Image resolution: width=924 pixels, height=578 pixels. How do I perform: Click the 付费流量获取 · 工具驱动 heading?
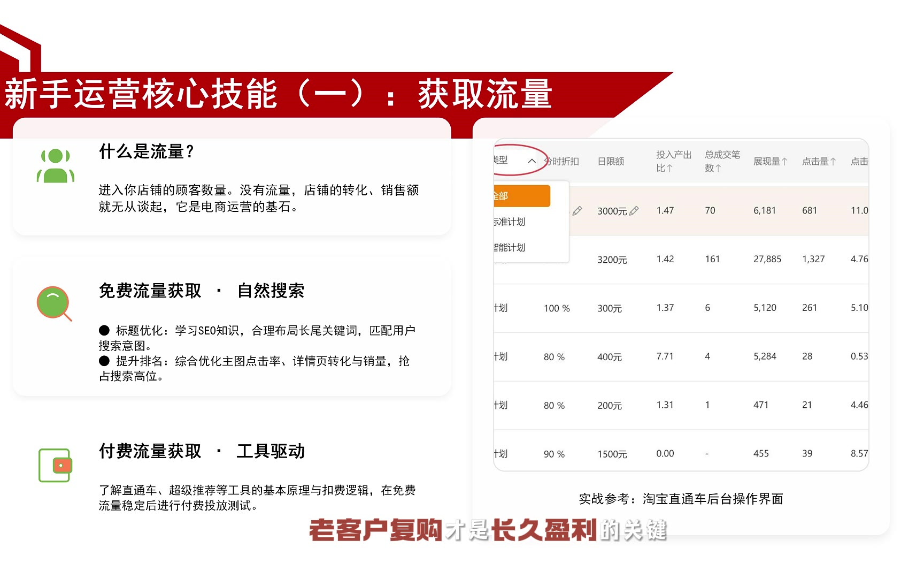pos(202,451)
